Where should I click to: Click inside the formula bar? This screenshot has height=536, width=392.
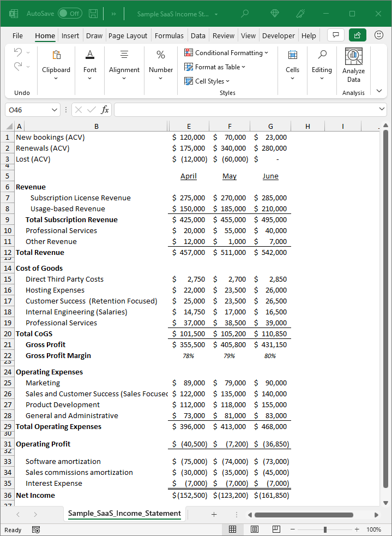click(246, 110)
